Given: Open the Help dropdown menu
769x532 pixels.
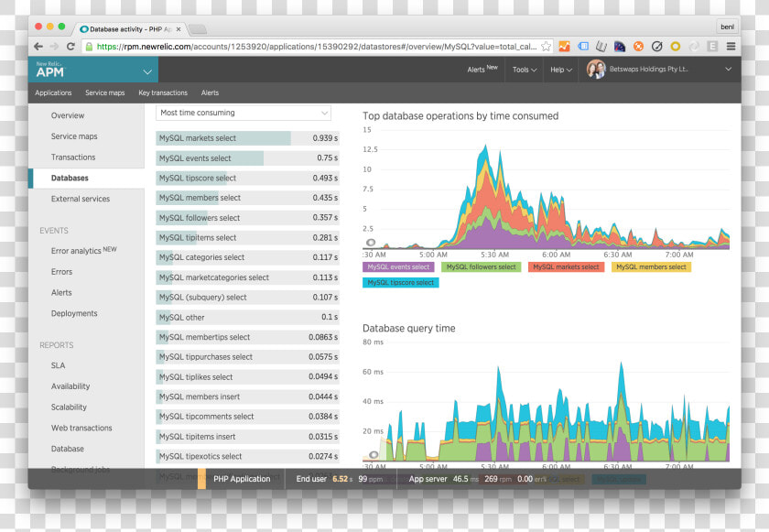Looking at the screenshot, I should tap(561, 70).
